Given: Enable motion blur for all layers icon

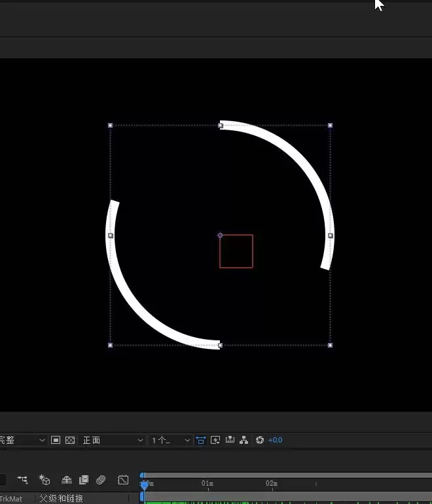Looking at the screenshot, I should point(101,480).
